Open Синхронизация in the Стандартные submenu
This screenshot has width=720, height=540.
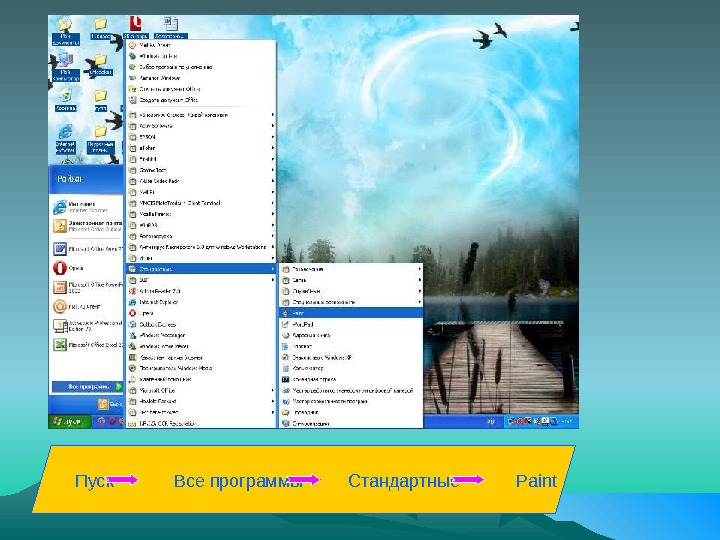tap(351, 423)
